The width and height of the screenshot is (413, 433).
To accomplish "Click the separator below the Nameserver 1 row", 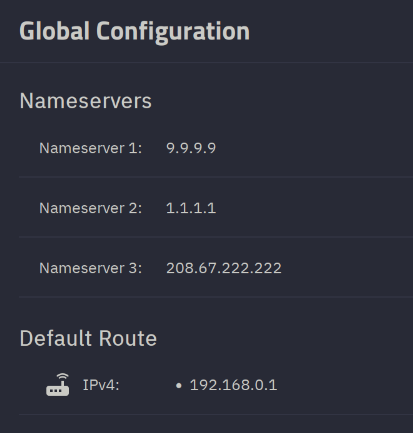I will coord(216,177).
